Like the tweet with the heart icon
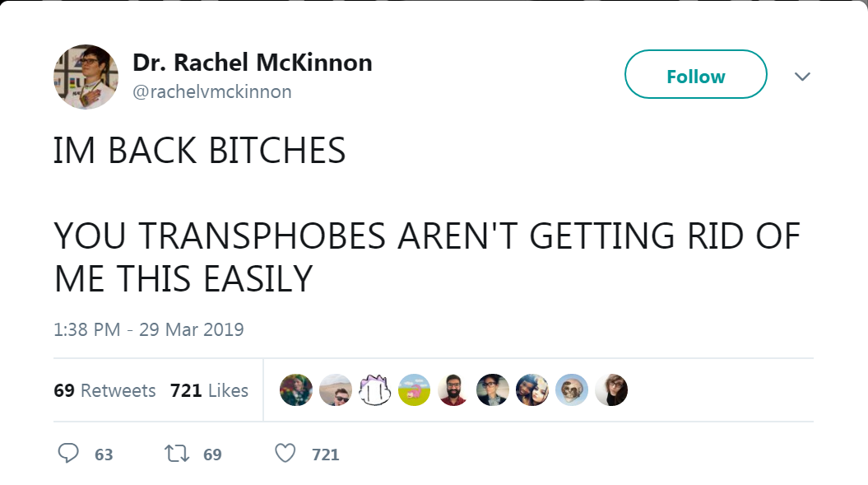Screen dimensions: 868x485 [x=285, y=454]
